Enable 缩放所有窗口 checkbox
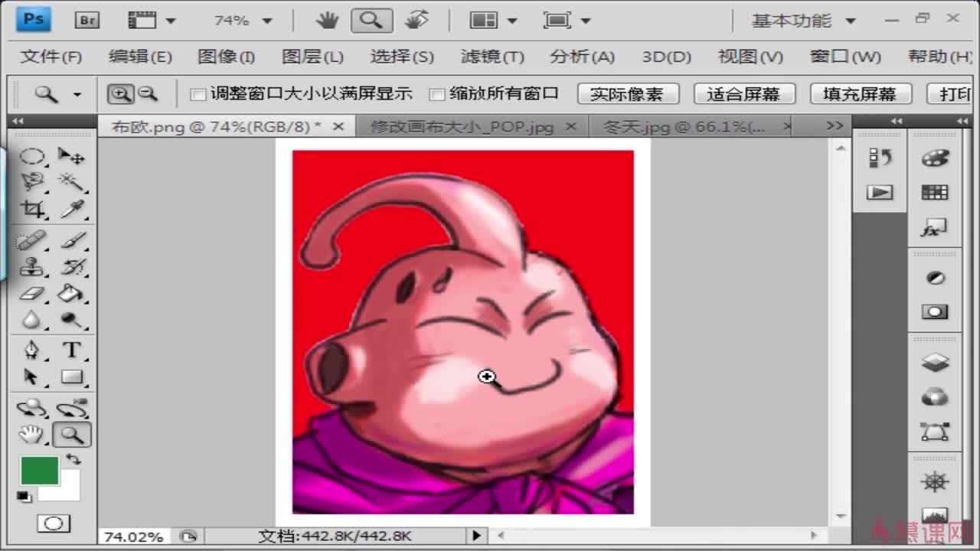 437,94
